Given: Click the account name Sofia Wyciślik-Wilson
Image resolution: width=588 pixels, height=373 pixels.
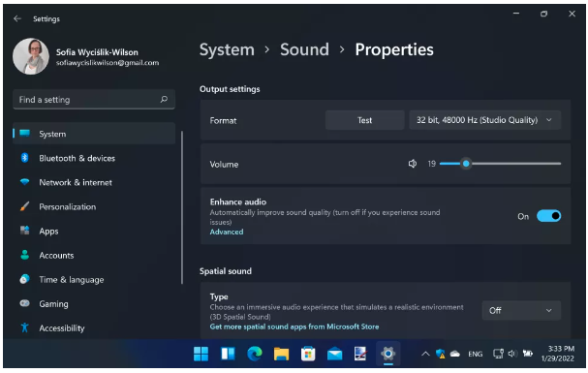Looking at the screenshot, I should (97, 52).
